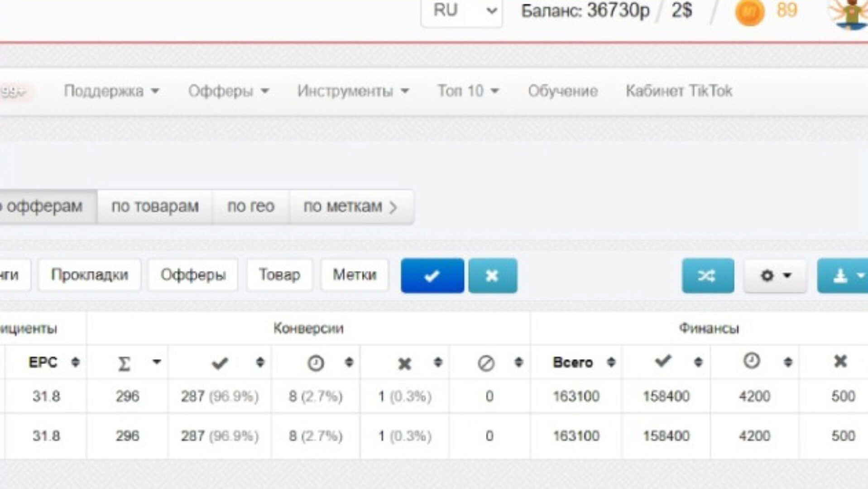
Task: Click the Прокладки filter button
Action: point(90,274)
